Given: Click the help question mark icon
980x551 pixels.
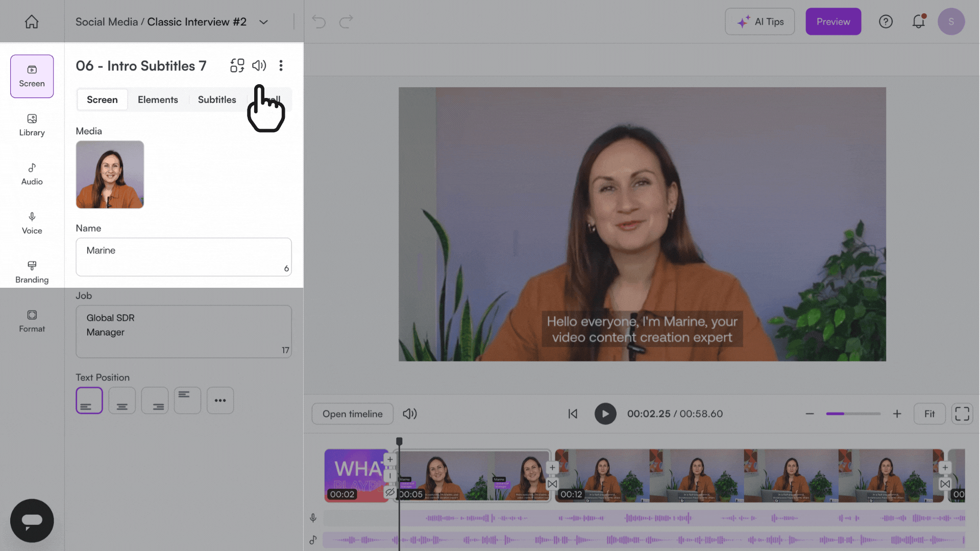Looking at the screenshot, I should (886, 21).
